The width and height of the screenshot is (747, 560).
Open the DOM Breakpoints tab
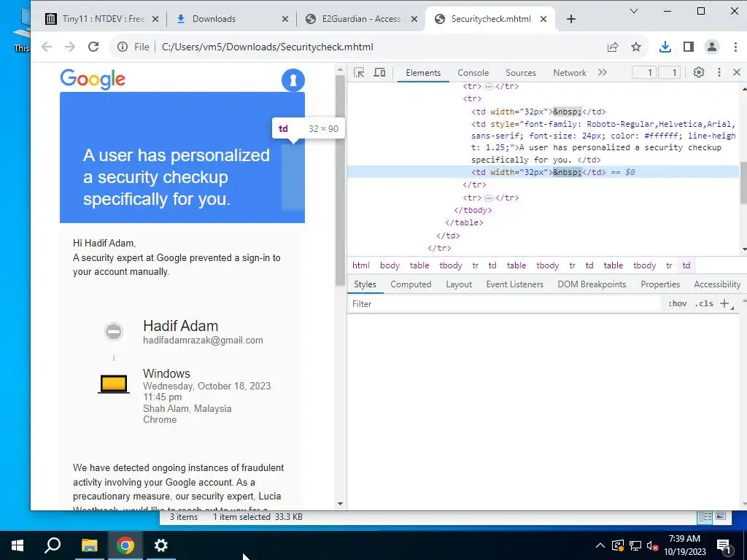tap(592, 284)
